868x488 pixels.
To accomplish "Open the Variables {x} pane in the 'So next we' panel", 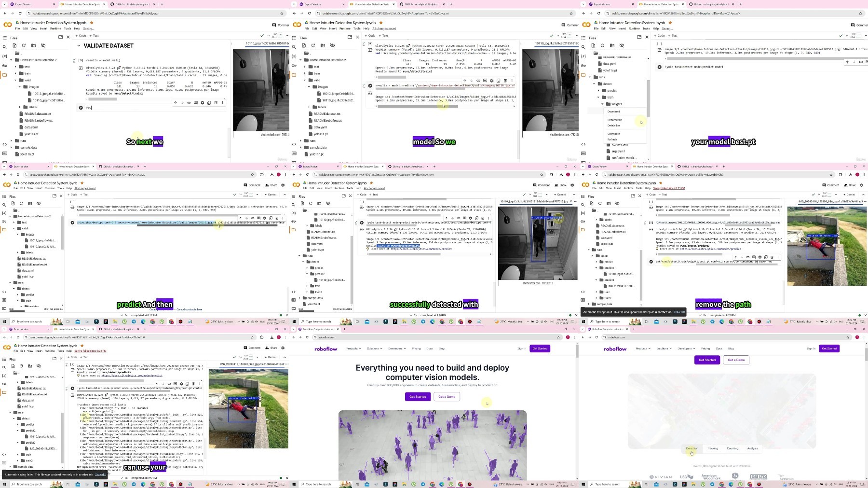I will point(5,56).
